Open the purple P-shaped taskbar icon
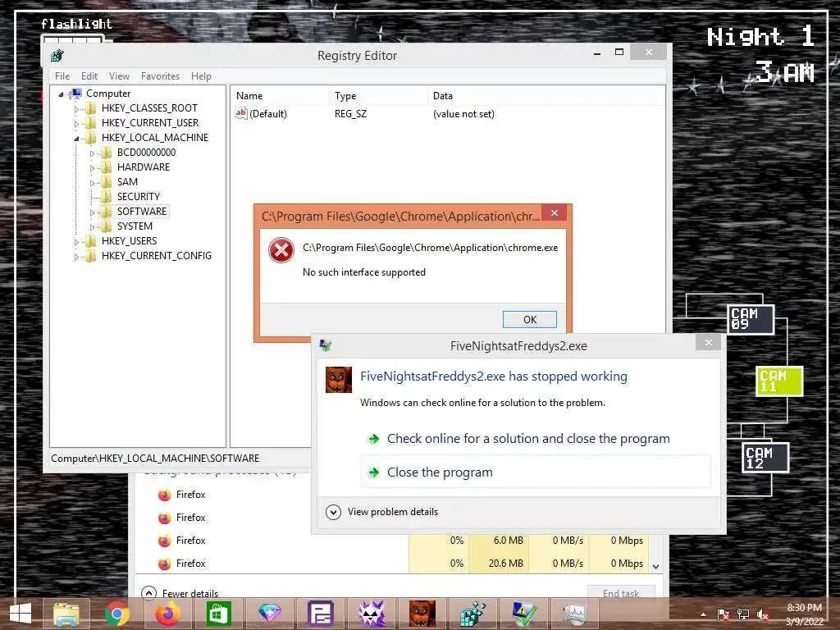Viewport: 840px width, 630px height. click(x=321, y=614)
